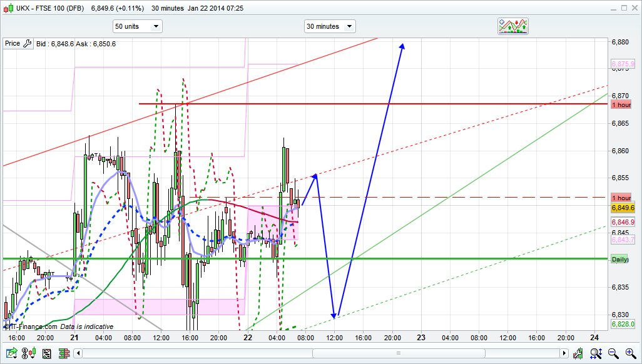Open the 30 minutes timeframe dropdown
The height and width of the screenshot is (364, 642).
pos(330,26)
